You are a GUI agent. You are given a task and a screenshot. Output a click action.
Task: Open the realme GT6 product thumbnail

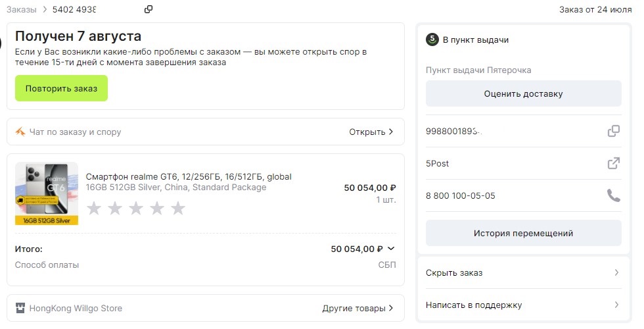click(47, 193)
